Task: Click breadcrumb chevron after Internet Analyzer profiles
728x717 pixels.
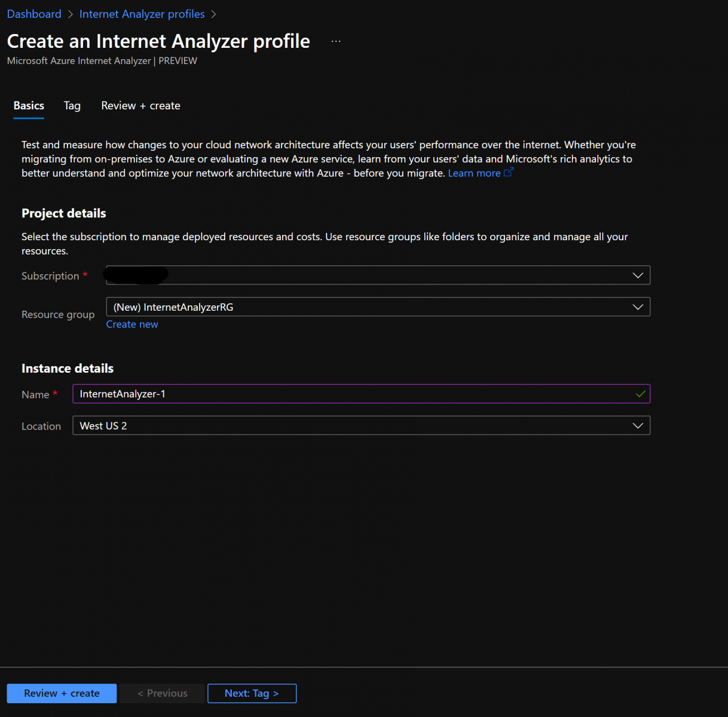Action: click(x=213, y=14)
